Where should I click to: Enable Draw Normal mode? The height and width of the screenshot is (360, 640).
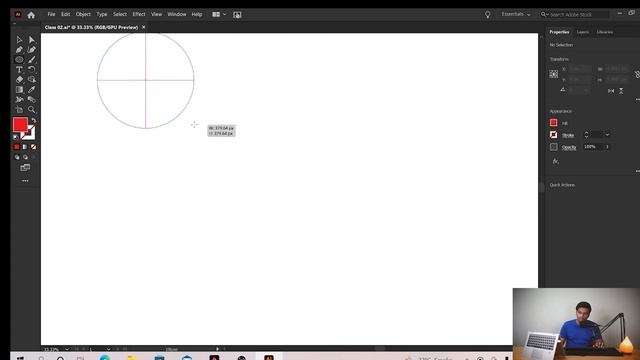click(17, 157)
